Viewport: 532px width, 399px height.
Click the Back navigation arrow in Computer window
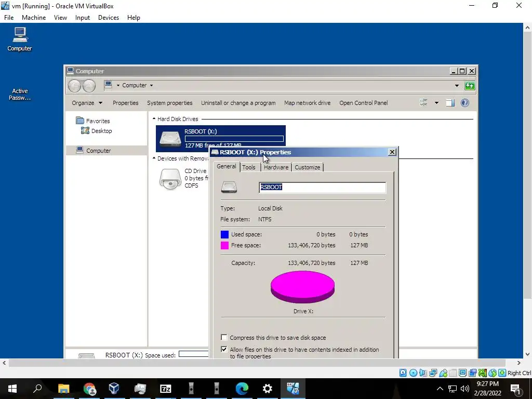[74, 86]
